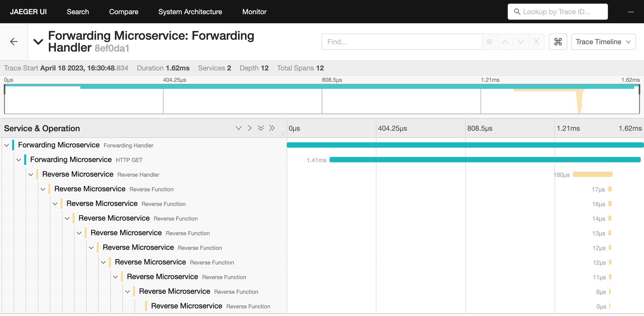The image size is (644, 316).
Task: Go to Compare tab
Action: click(123, 11)
